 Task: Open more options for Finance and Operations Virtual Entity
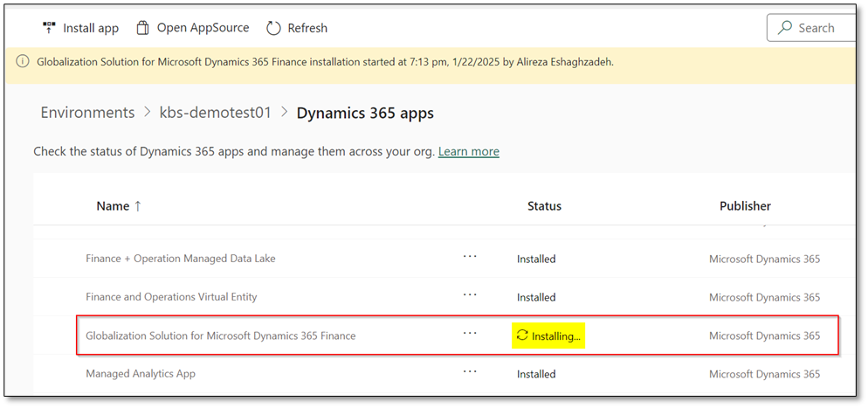click(470, 295)
